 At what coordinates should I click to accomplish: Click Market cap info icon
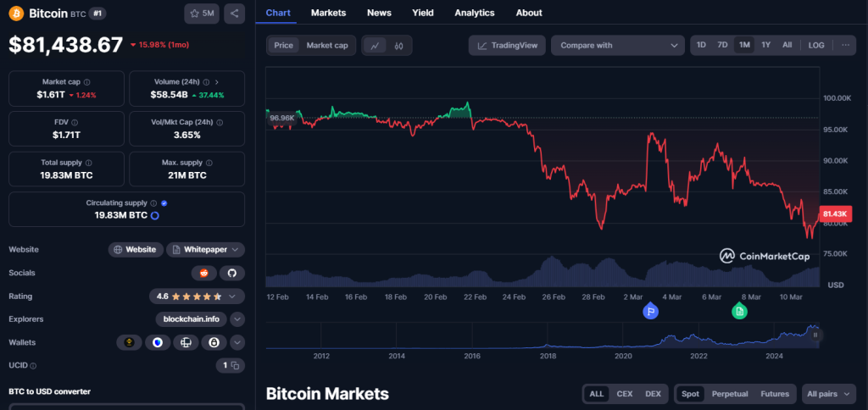click(87, 82)
